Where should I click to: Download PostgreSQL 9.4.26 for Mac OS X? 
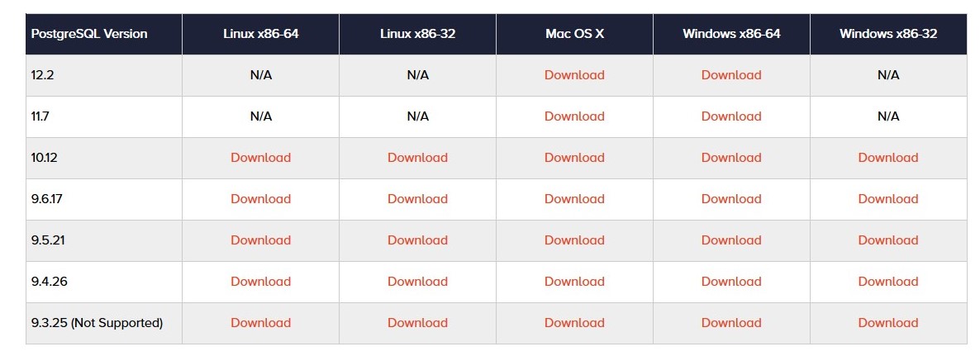tap(574, 282)
